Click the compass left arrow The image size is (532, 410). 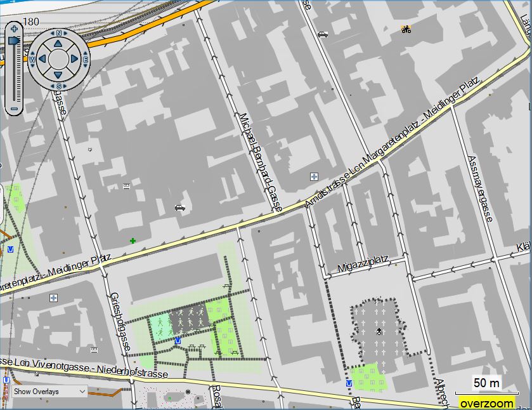(43, 58)
